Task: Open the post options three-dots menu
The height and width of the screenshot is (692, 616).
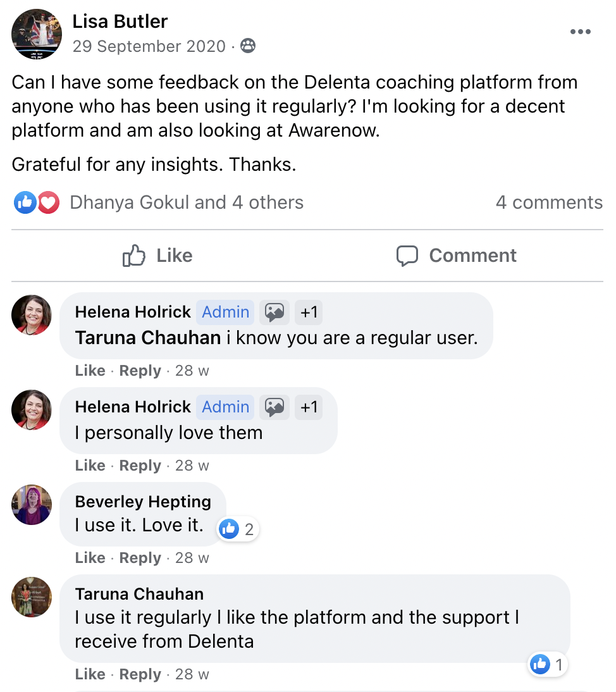Action: click(x=580, y=32)
